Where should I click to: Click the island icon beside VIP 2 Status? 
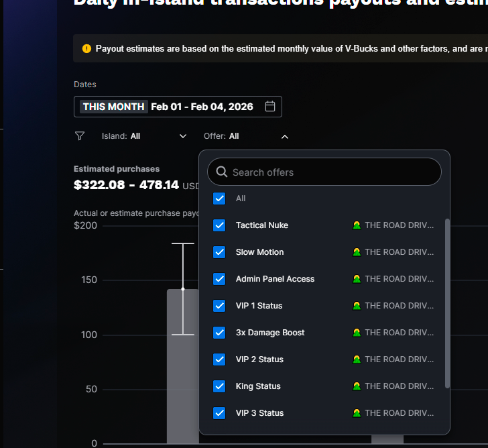pos(357,359)
